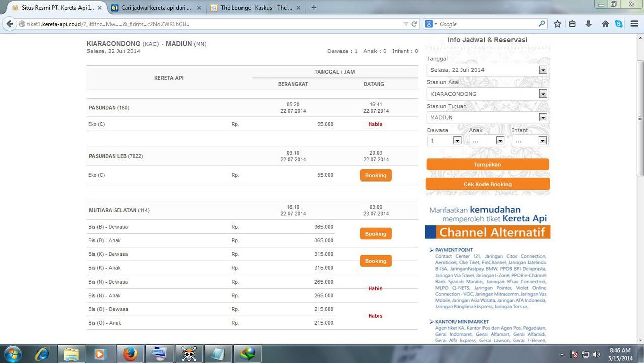Reload the page with the refresh icon
Screen dimensions: 644x363
(414, 24)
